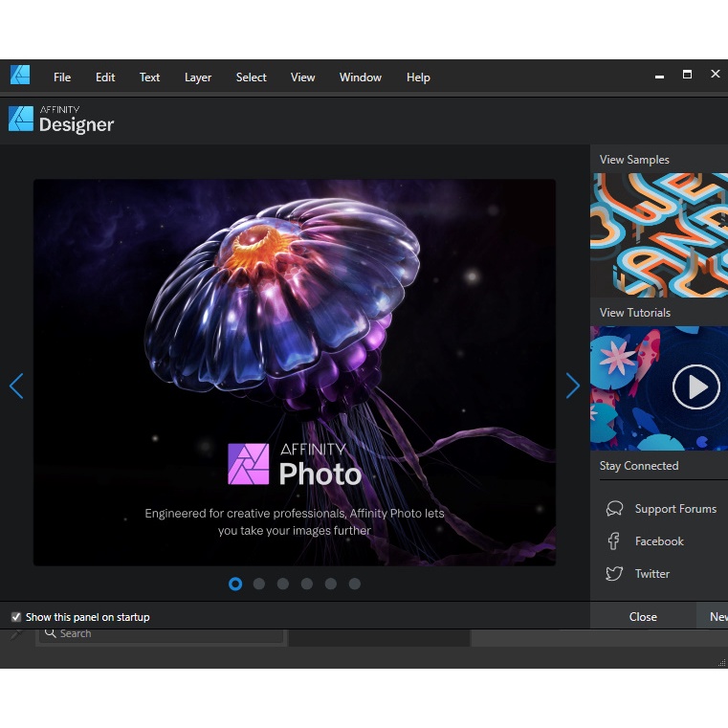Select the second carousel dot
The image size is (728, 728).
coord(259,584)
